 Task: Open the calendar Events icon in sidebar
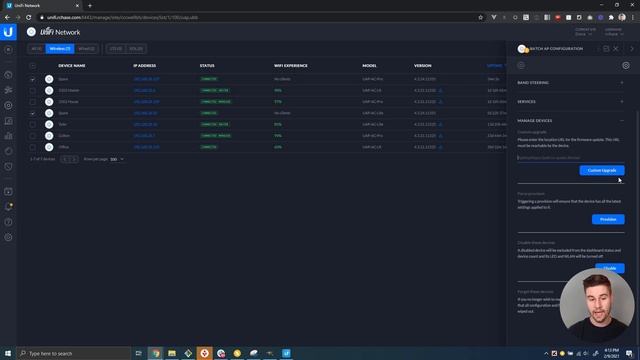click(8, 191)
